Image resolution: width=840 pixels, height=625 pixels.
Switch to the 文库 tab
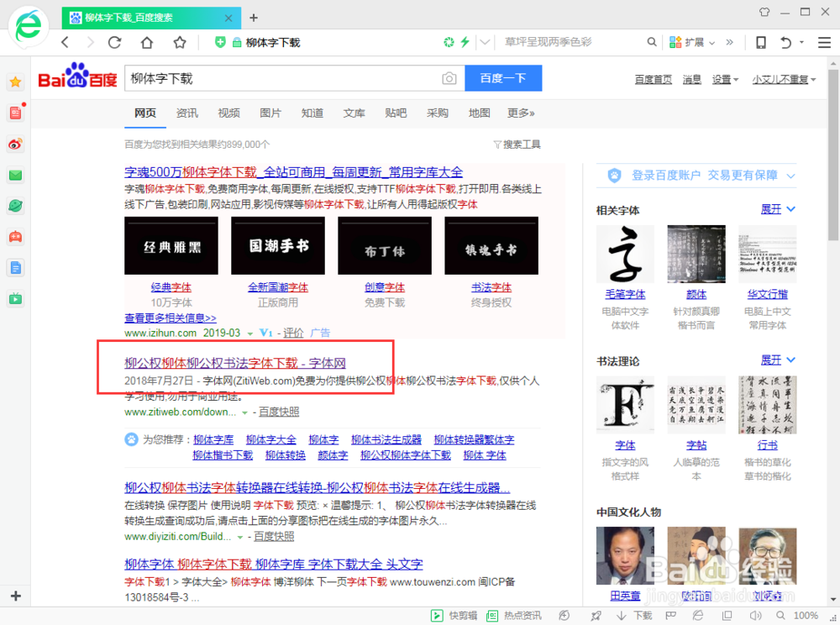click(x=354, y=113)
